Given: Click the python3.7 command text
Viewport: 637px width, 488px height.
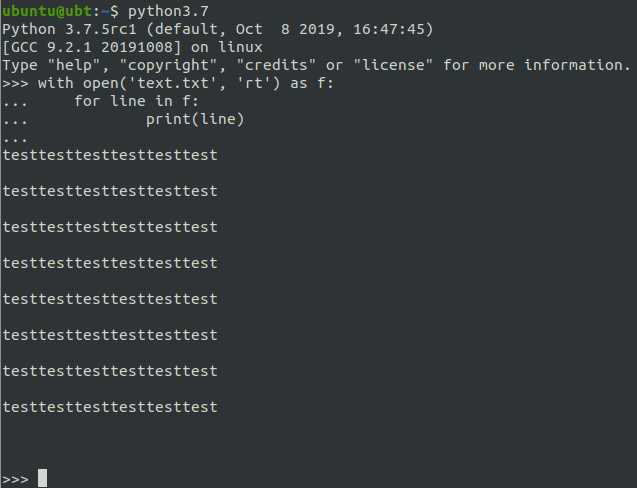Looking at the screenshot, I should 168,11.
